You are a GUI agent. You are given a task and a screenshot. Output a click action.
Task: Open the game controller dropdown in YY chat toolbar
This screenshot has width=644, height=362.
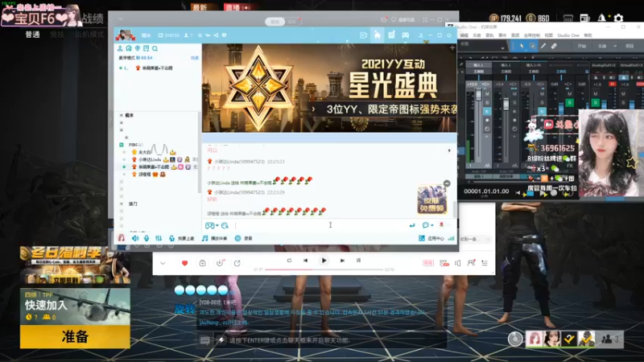coord(212,225)
